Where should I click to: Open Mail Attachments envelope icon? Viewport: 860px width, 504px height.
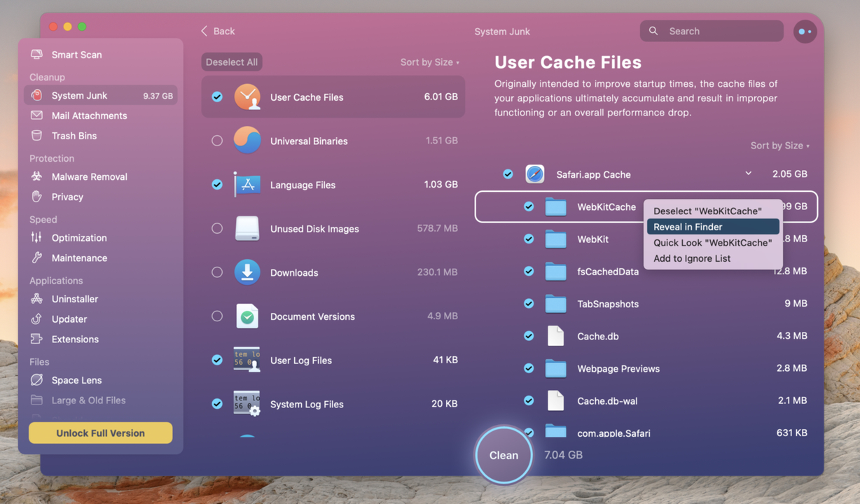coord(36,115)
